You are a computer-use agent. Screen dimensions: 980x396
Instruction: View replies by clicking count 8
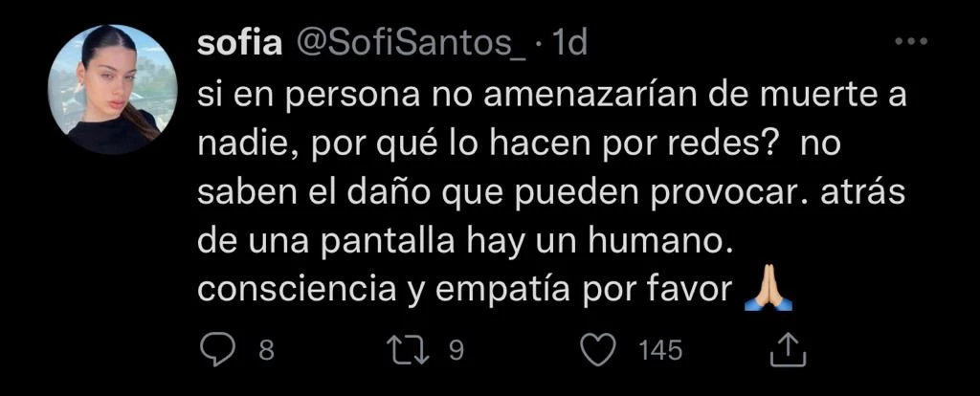coord(266,350)
